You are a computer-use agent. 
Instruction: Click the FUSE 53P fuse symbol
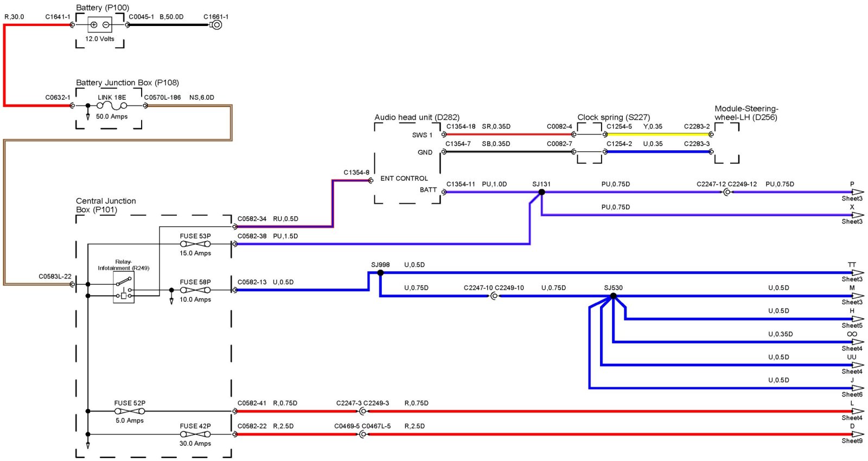point(195,244)
